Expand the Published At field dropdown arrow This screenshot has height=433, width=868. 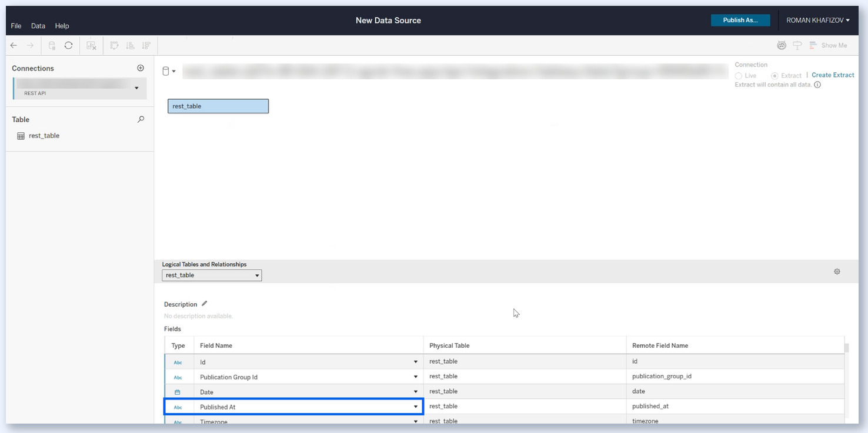pos(416,407)
